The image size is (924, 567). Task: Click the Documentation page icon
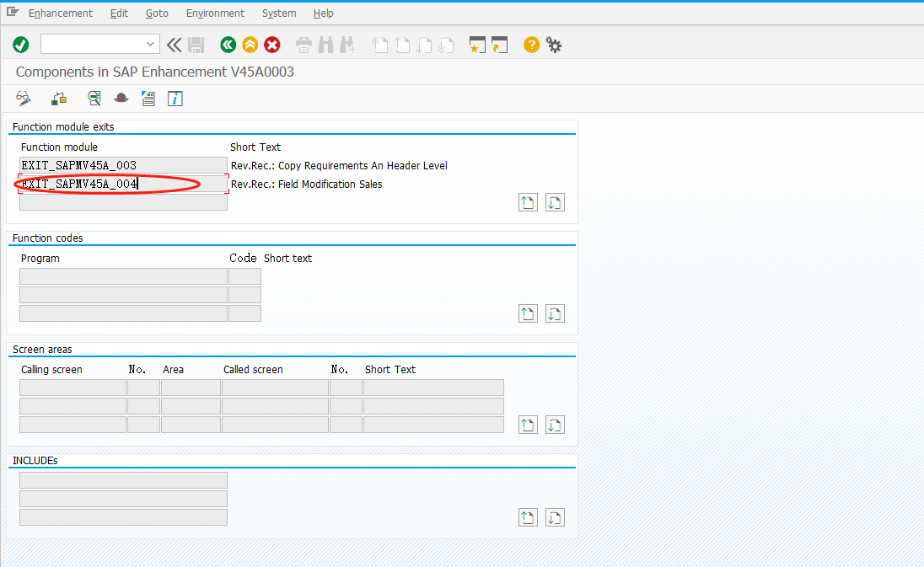pos(148,99)
